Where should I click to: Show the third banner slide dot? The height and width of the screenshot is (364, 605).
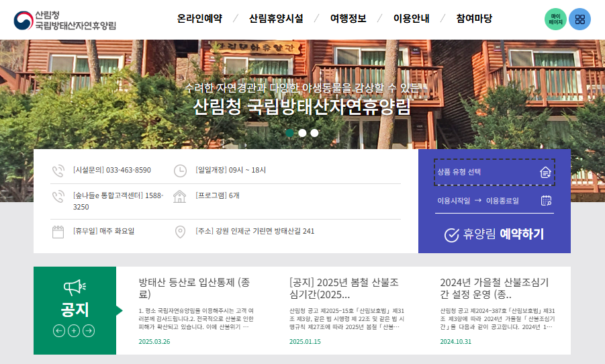coord(315,133)
